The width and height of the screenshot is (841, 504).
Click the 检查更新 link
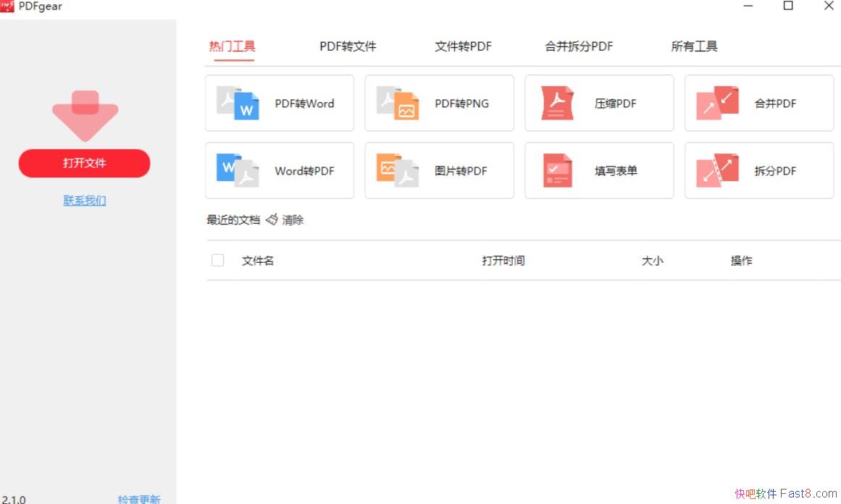[x=139, y=499]
